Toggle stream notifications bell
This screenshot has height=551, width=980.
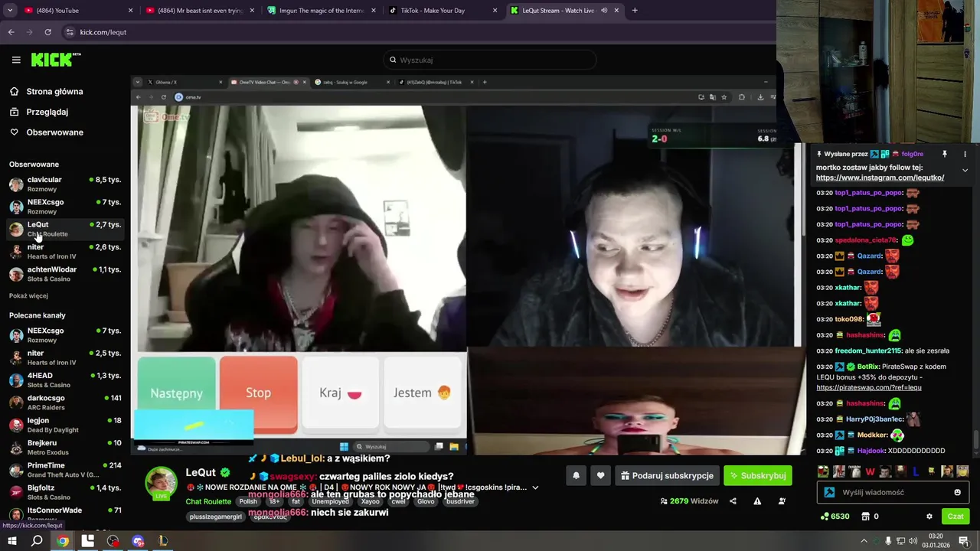click(x=576, y=475)
